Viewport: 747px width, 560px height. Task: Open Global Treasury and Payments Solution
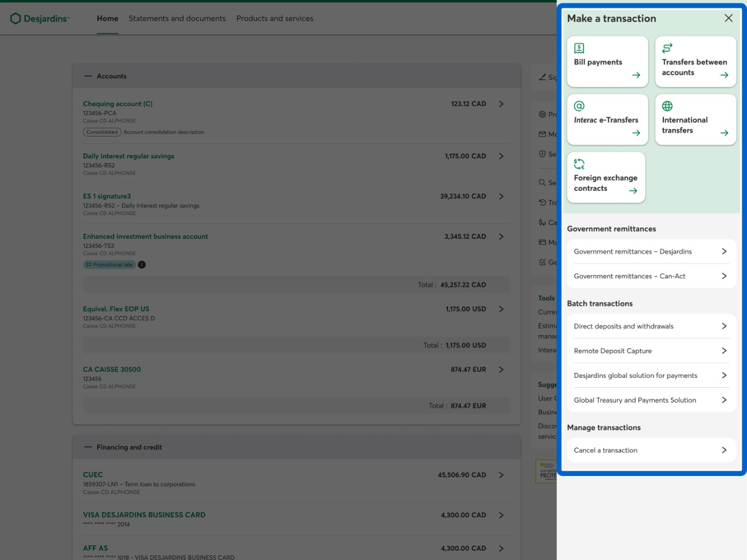pos(650,400)
